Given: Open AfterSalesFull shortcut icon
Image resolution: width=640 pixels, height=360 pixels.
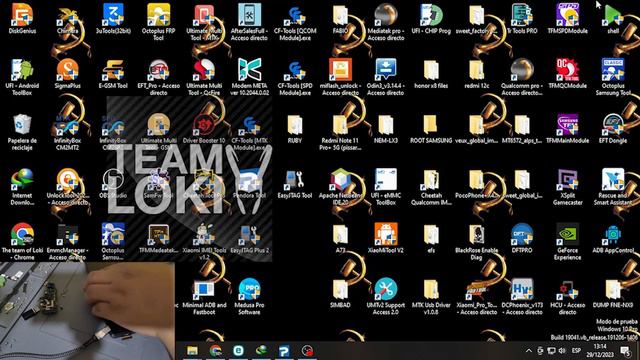Looking at the screenshot, I should coord(249,15).
